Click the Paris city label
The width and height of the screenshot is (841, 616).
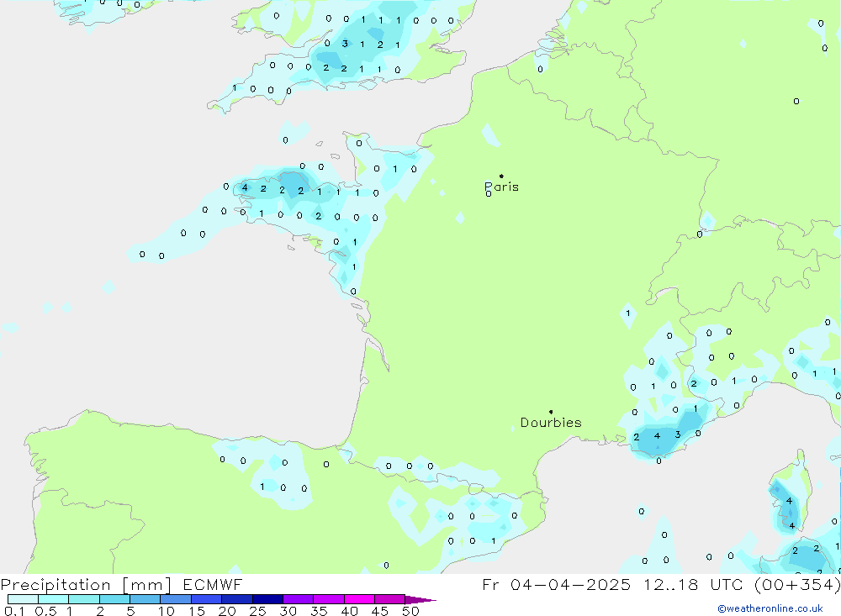[501, 187]
